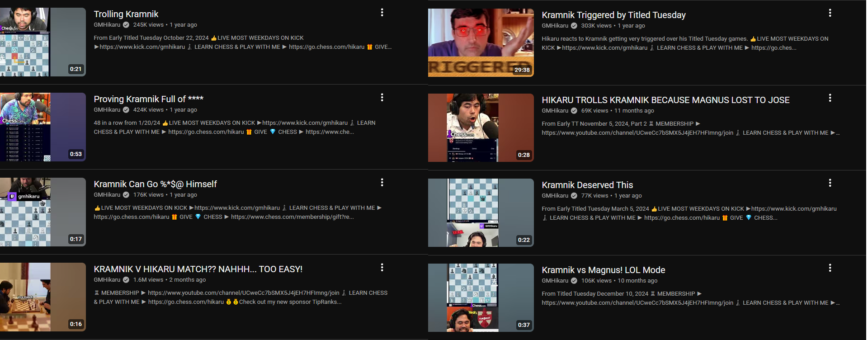Click verified badge under Kramnik Deserved This
The height and width of the screenshot is (340, 868).
pos(574,196)
